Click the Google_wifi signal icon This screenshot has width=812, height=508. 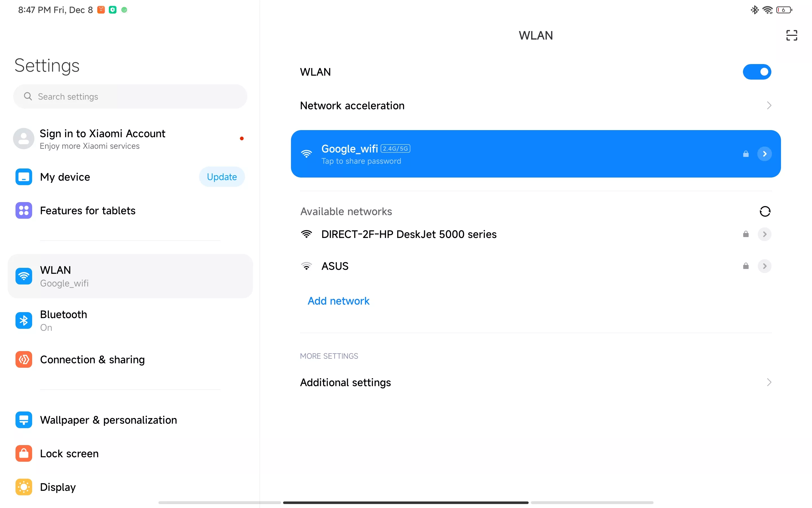coord(306,154)
